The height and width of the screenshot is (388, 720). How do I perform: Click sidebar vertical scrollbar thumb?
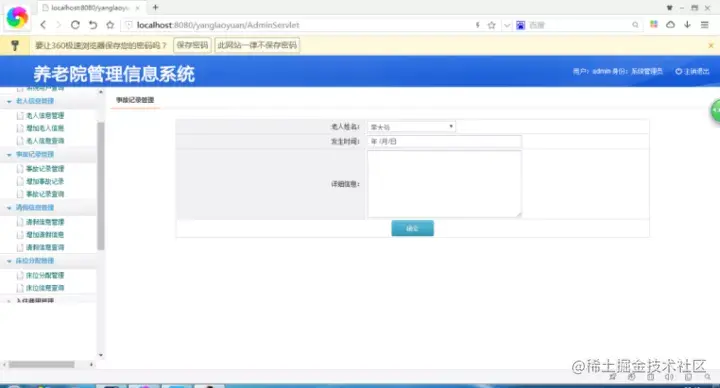pos(100,186)
